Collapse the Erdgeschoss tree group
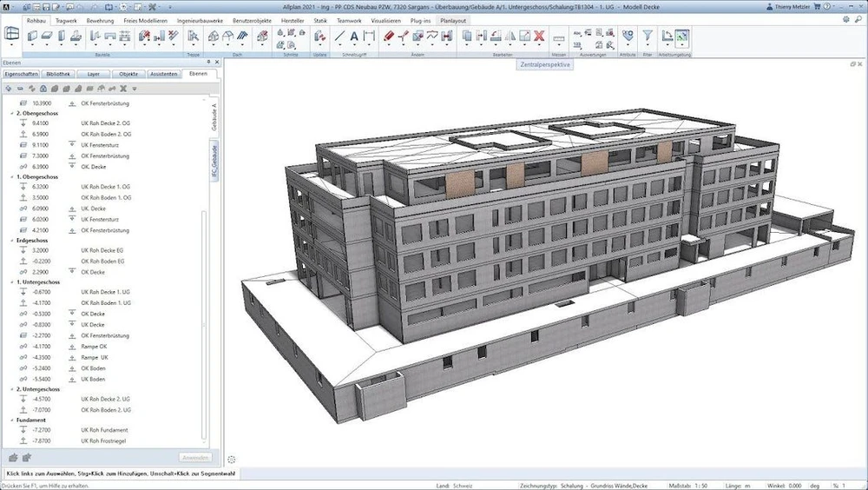Image resolution: width=868 pixels, height=490 pixels. click(11, 241)
